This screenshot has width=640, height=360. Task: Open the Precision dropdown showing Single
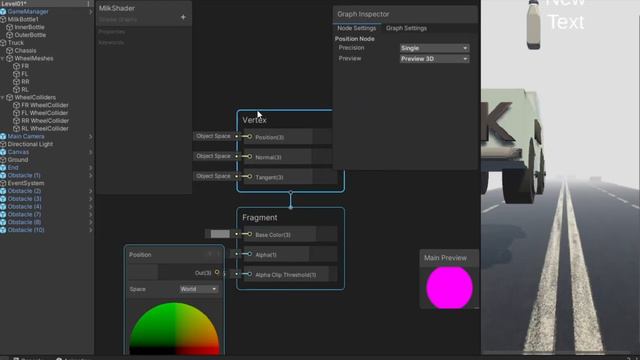pos(434,48)
